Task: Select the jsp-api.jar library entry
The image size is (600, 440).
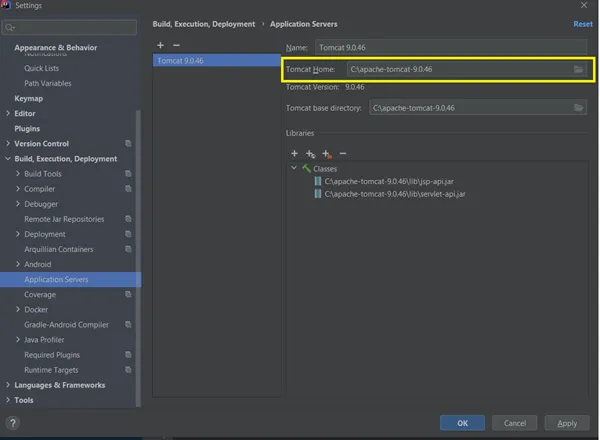Action: [389, 181]
